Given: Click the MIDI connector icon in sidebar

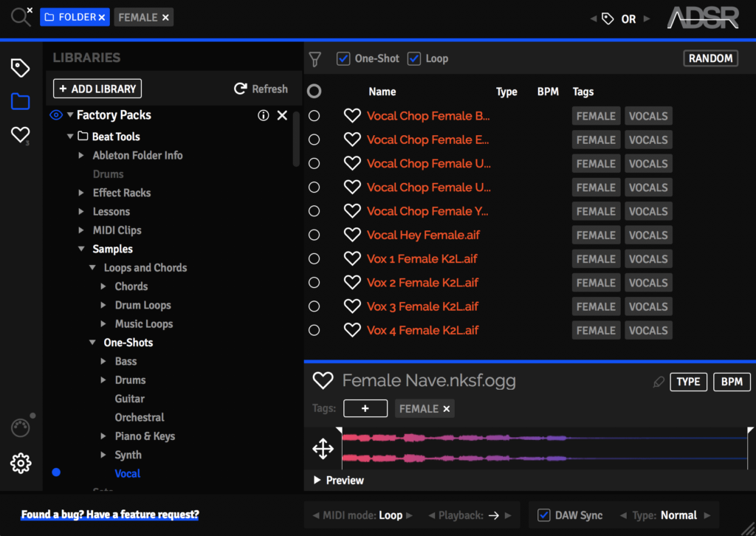Looking at the screenshot, I should pos(21,427).
